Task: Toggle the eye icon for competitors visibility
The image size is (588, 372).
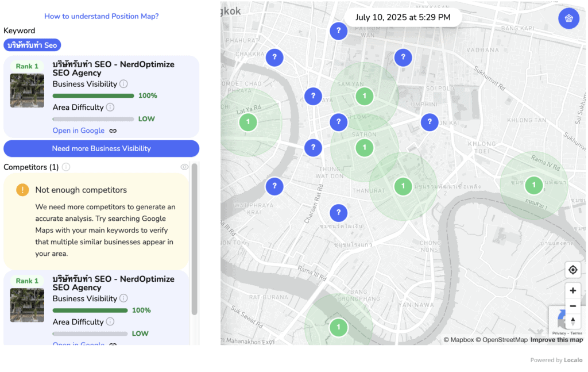Action: 184,167
